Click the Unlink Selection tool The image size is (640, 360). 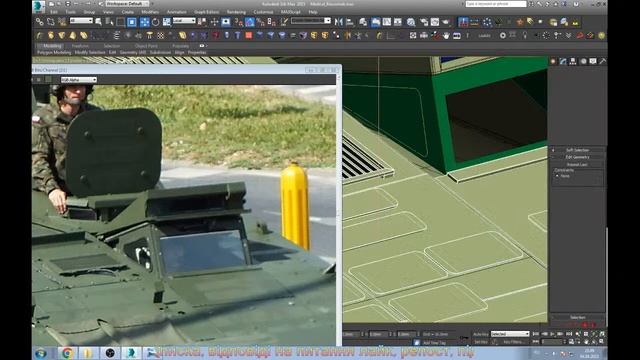click(50, 22)
